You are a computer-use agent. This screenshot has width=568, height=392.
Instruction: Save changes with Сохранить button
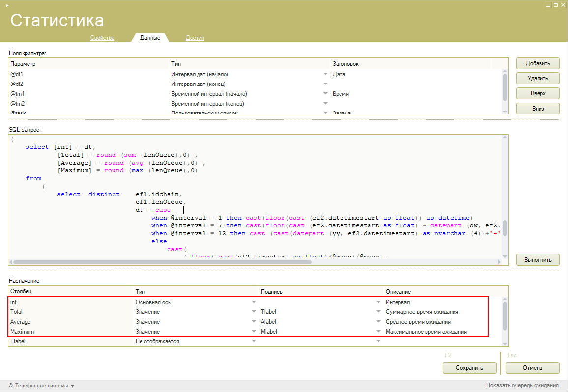point(469,368)
